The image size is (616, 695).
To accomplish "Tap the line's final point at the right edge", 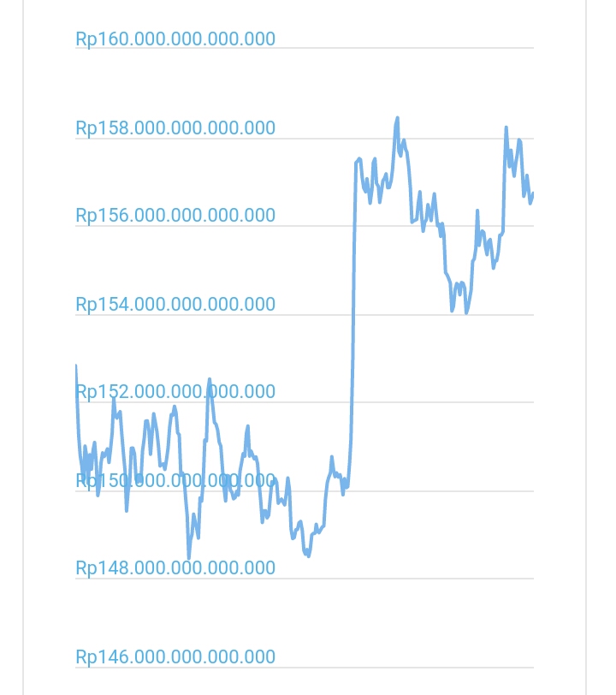I will [x=532, y=194].
